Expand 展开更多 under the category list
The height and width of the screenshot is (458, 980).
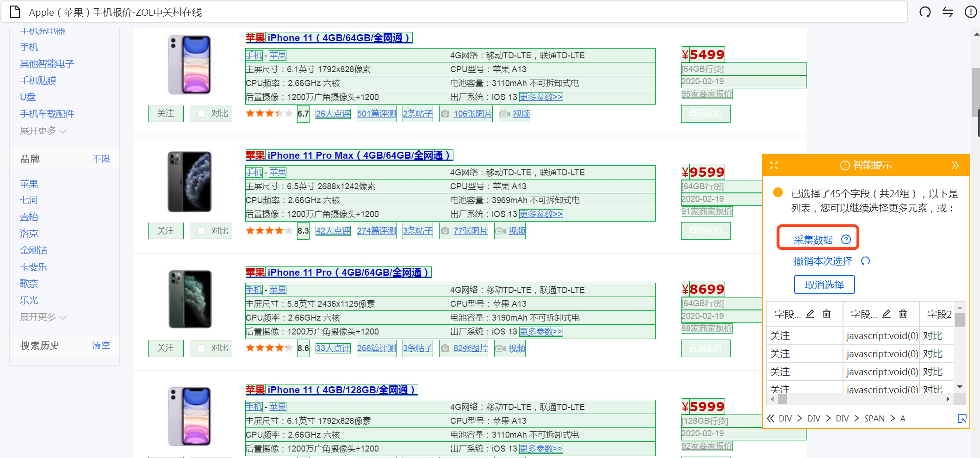pyautogui.click(x=43, y=131)
